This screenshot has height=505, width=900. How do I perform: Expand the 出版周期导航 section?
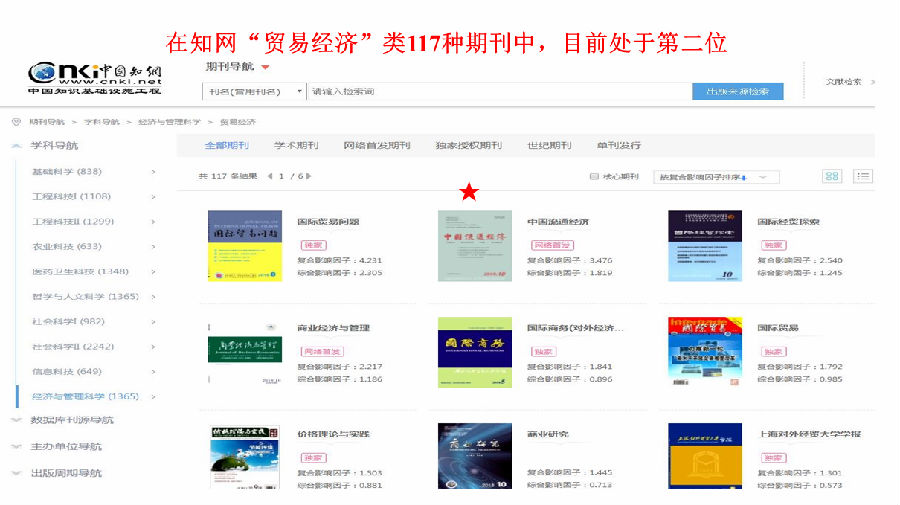pos(16,473)
